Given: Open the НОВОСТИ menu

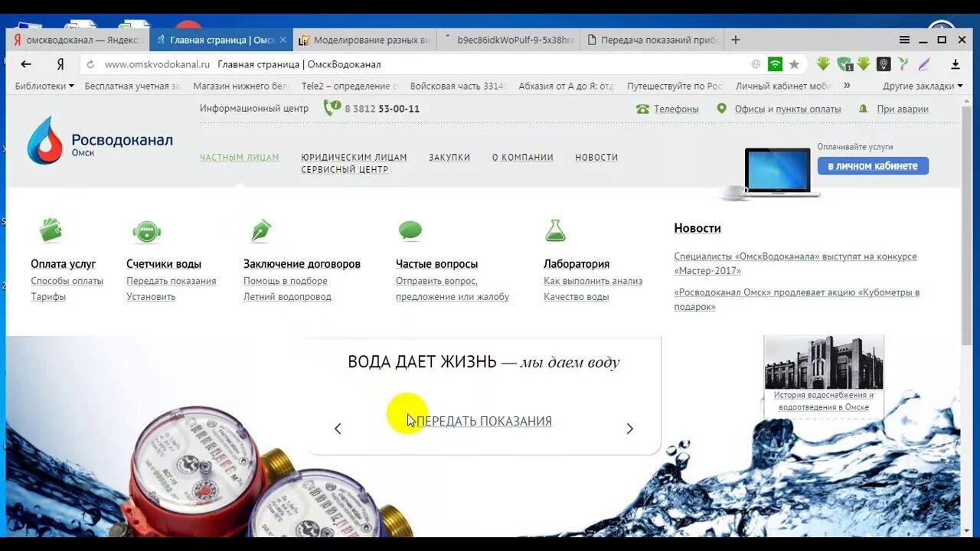Looking at the screenshot, I should 596,158.
